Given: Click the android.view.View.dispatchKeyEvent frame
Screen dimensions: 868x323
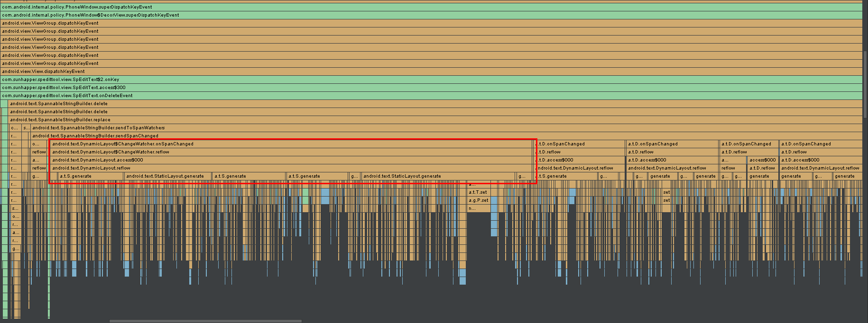Looking at the screenshot, I should [x=431, y=72].
